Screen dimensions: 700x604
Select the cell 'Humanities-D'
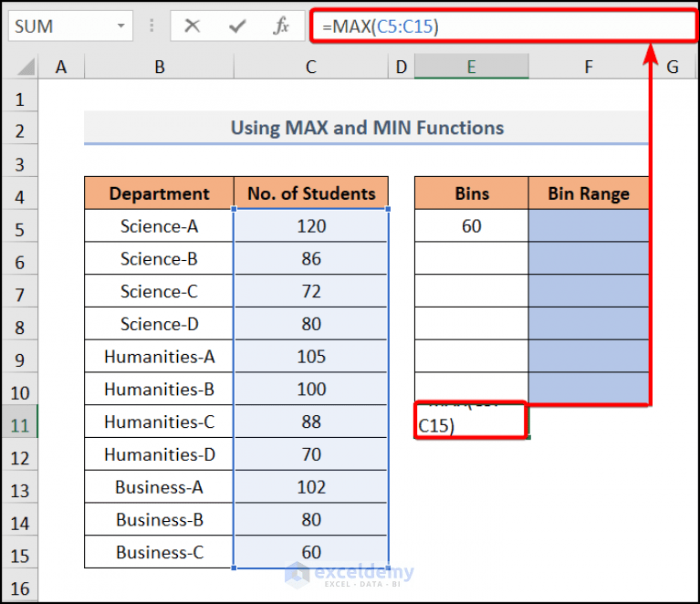[x=160, y=454]
